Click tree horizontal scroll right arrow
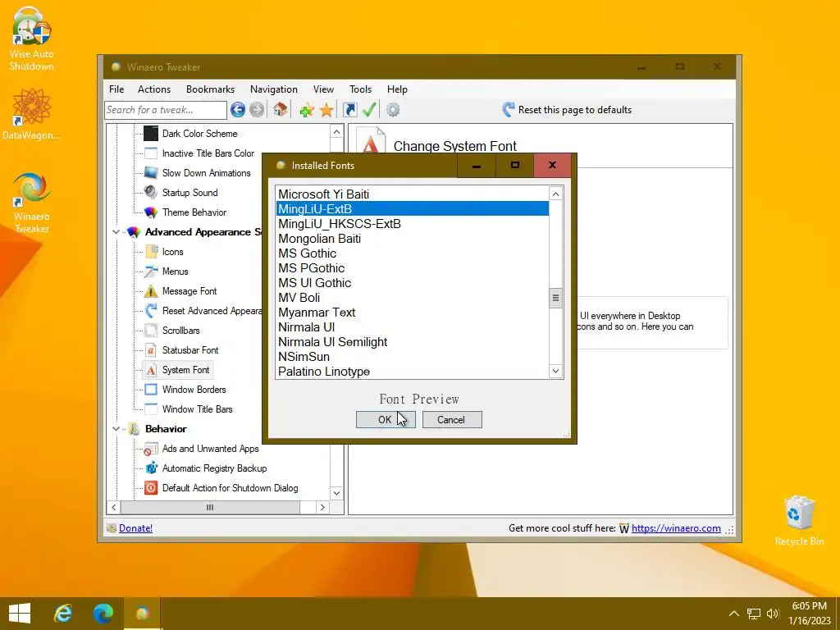 coord(322,507)
